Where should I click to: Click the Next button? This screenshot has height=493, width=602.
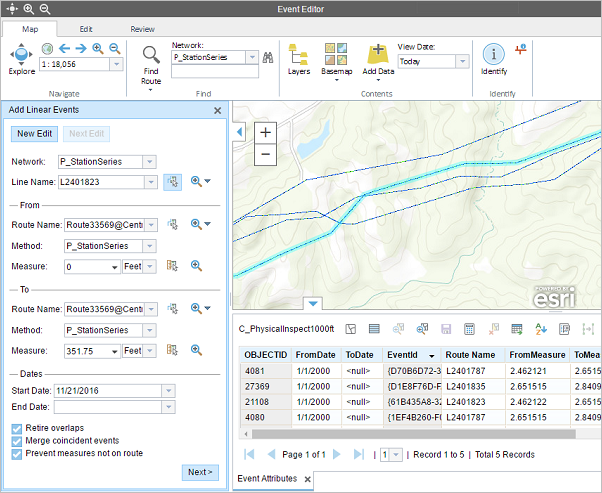coord(200,472)
